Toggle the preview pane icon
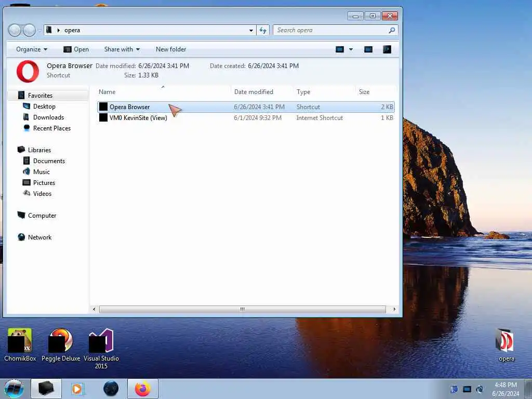 tap(368, 49)
